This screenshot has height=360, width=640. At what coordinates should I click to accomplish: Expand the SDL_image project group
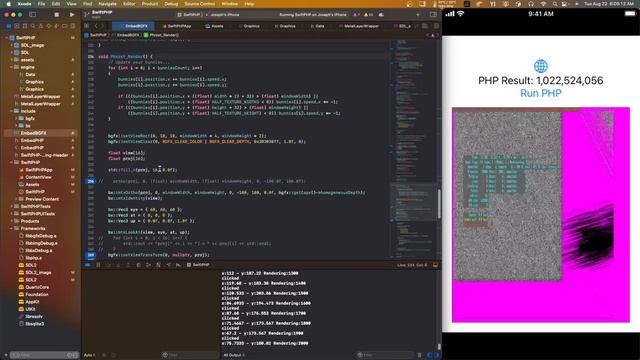tap(11, 45)
